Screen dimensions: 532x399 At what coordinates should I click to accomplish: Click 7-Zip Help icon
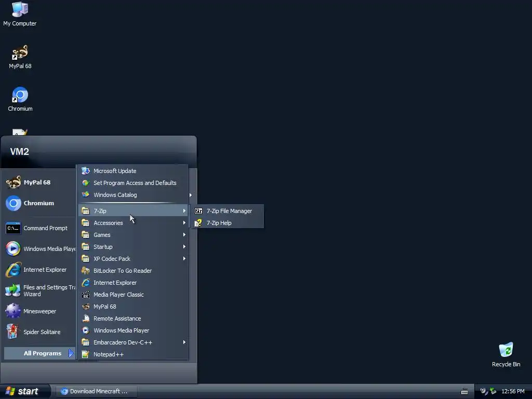coord(198,223)
